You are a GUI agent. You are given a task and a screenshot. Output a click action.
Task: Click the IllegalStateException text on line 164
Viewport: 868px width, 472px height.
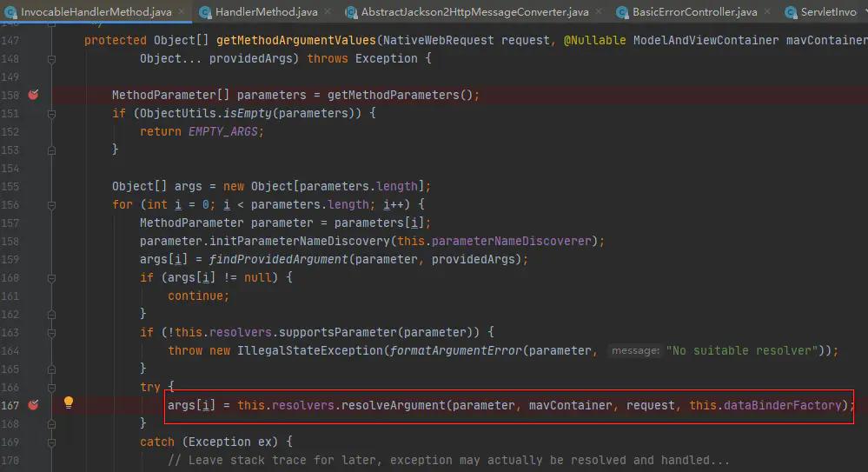click(310, 350)
